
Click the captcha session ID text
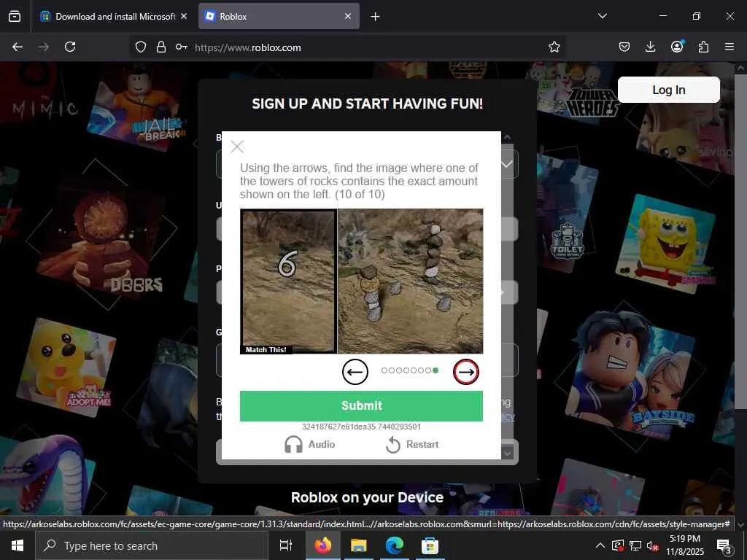coord(361,427)
